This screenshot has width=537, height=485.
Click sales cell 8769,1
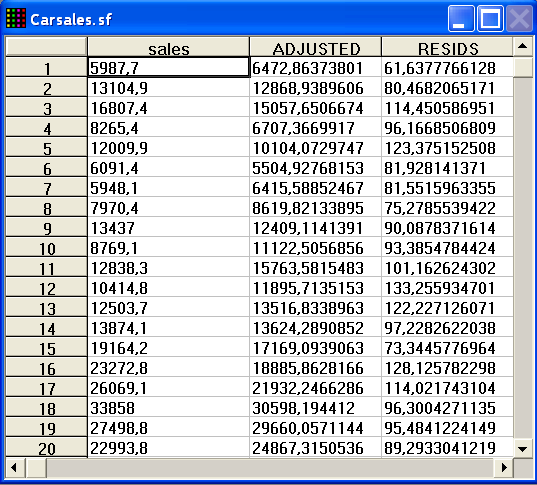[168, 247]
